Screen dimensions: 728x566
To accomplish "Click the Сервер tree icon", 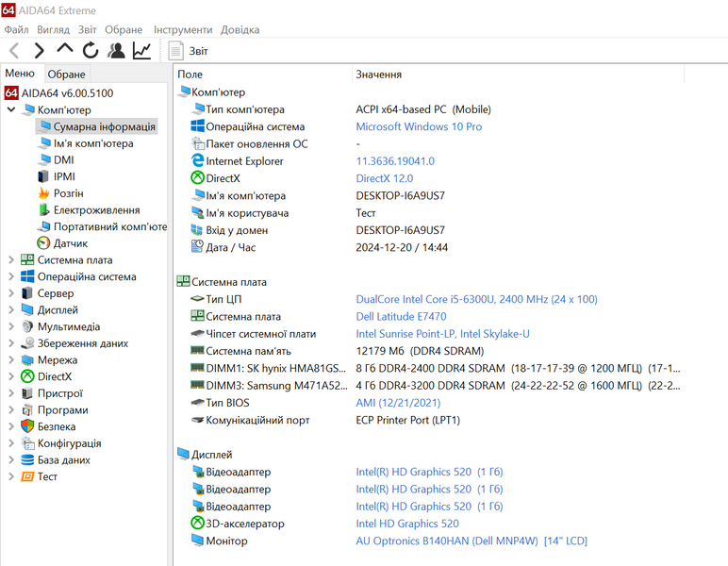I will 27,293.
